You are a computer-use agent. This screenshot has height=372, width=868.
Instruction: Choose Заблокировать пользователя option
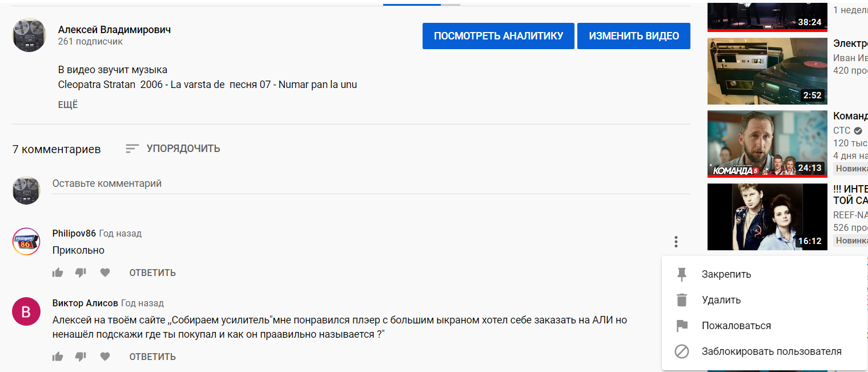pyautogui.click(x=771, y=351)
